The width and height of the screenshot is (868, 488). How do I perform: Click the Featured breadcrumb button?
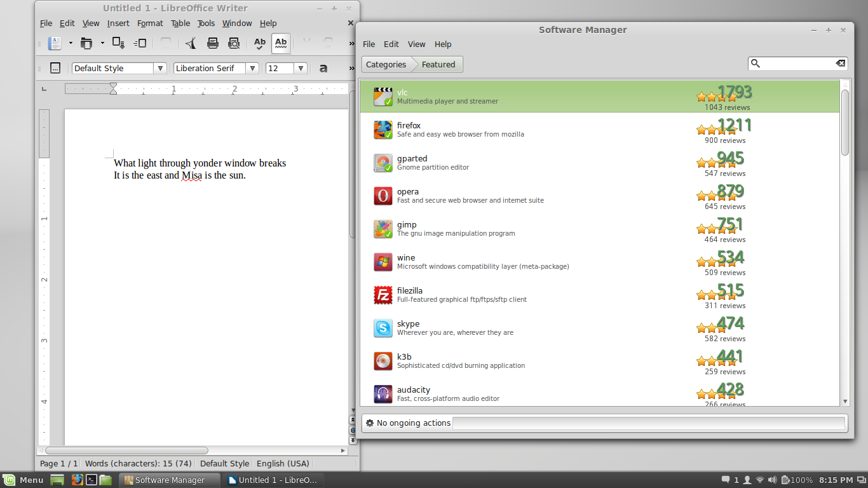point(438,64)
